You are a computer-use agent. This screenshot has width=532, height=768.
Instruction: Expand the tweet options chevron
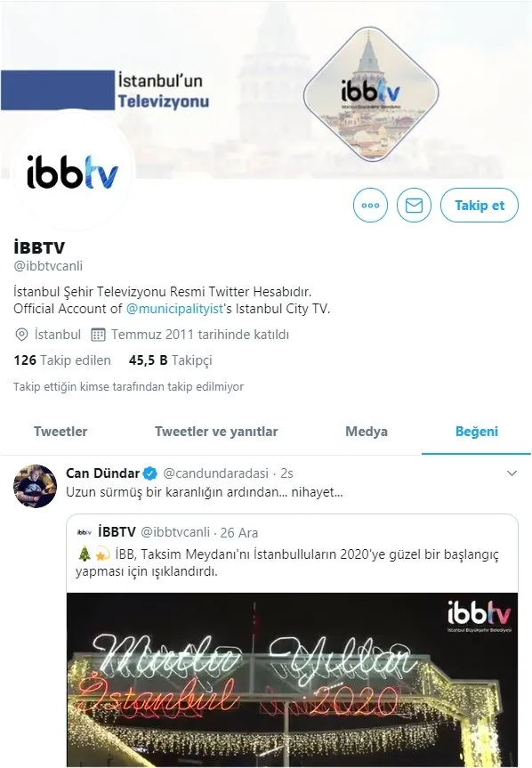click(512, 473)
